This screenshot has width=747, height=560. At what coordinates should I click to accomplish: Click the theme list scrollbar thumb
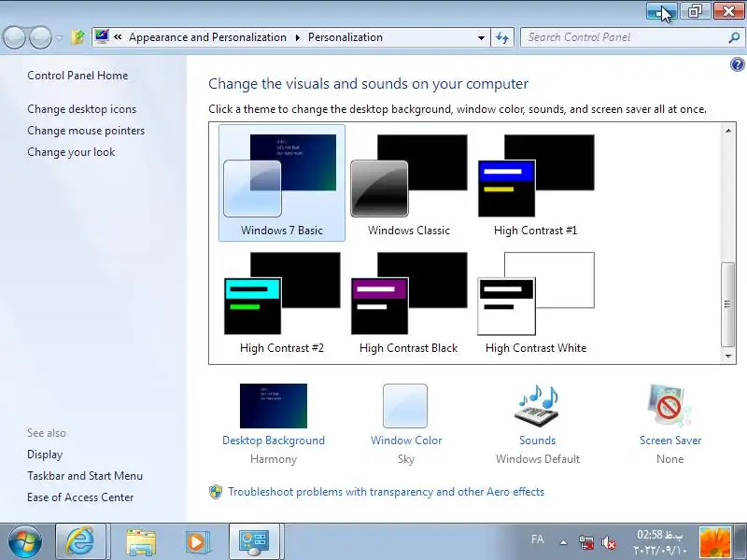pyautogui.click(x=728, y=304)
